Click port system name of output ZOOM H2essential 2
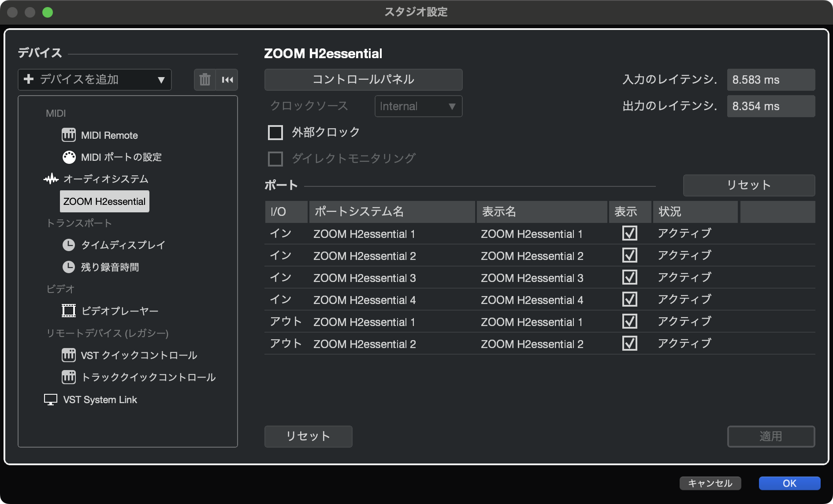The height and width of the screenshot is (504, 833). (364, 344)
